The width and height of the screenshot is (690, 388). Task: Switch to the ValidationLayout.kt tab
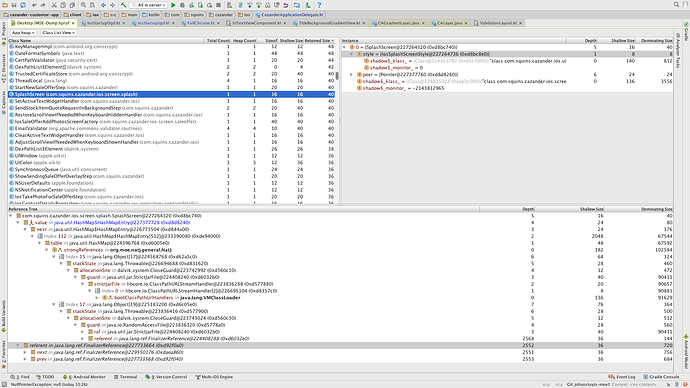point(498,23)
